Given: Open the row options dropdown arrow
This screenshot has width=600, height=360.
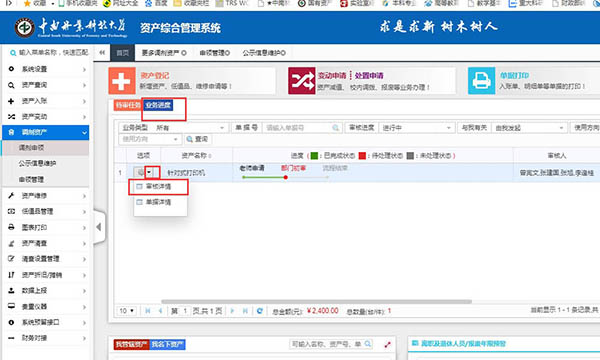Looking at the screenshot, I should [150, 173].
